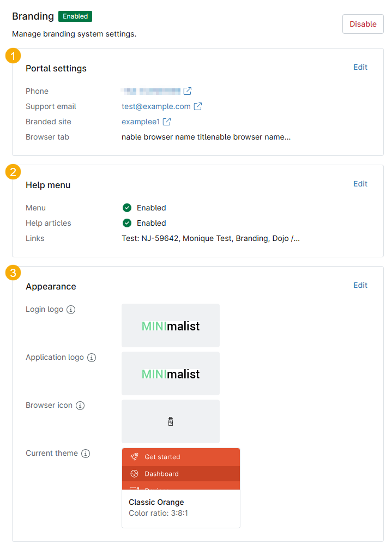392x555 pixels.
Task: Click the test@example.com support email link
Action: (x=156, y=106)
